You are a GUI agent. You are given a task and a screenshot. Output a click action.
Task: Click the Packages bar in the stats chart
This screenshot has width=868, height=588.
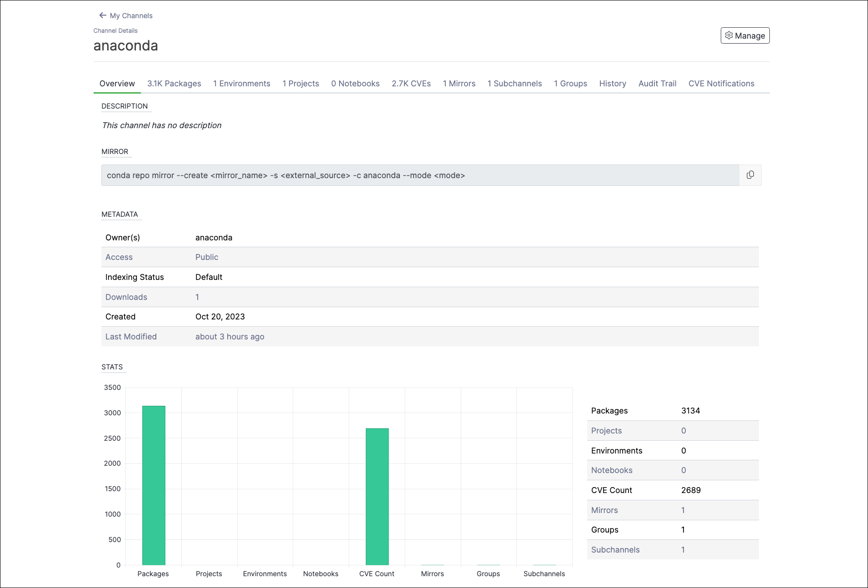pyautogui.click(x=154, y=485)
